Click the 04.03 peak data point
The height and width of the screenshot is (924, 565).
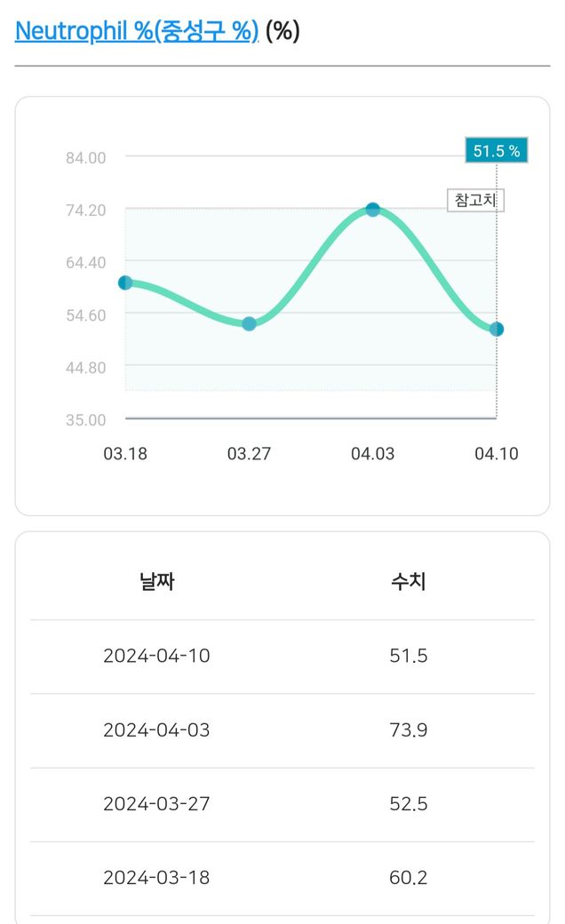point(373,210)
